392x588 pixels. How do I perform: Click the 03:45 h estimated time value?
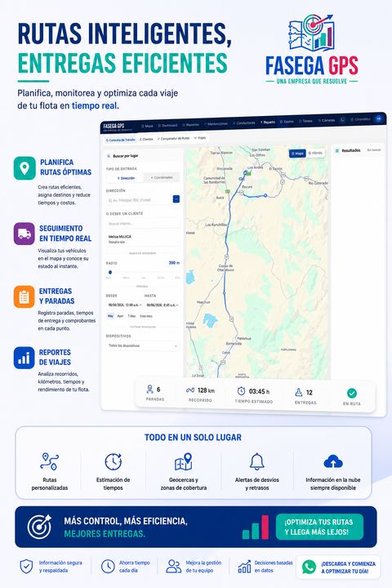tap(259, 391)
